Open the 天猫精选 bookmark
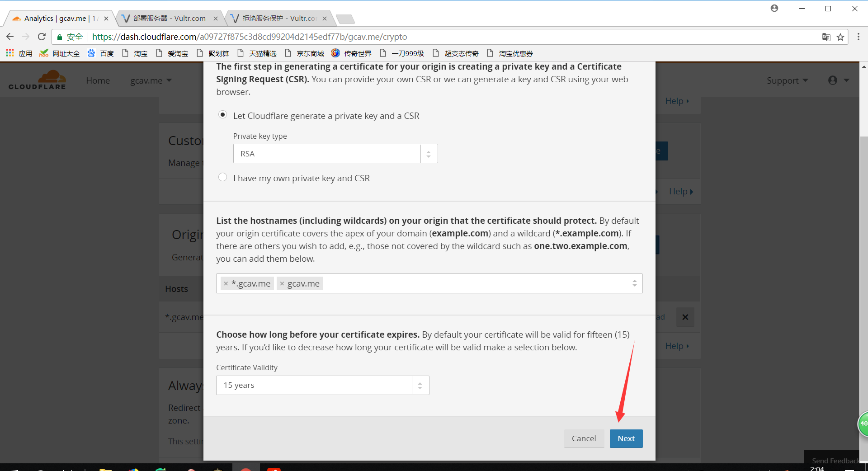Screen dimensions: 868x471 pyautogui.click(x=256, y=53)
